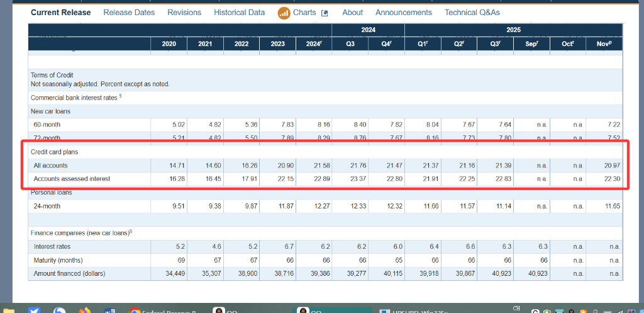Click the 2023 column header
Image resolution: width=644 pixels, height=313 pixels.
tap(277, 43)
